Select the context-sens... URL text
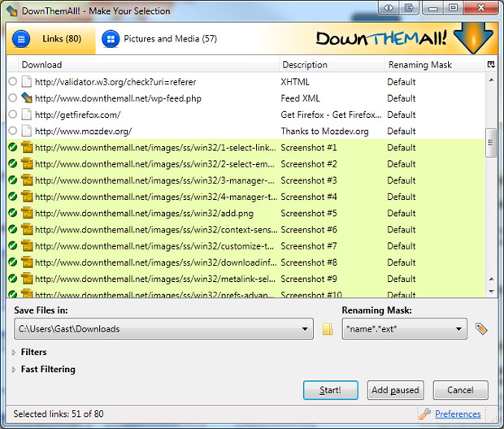 click(156, 229)
